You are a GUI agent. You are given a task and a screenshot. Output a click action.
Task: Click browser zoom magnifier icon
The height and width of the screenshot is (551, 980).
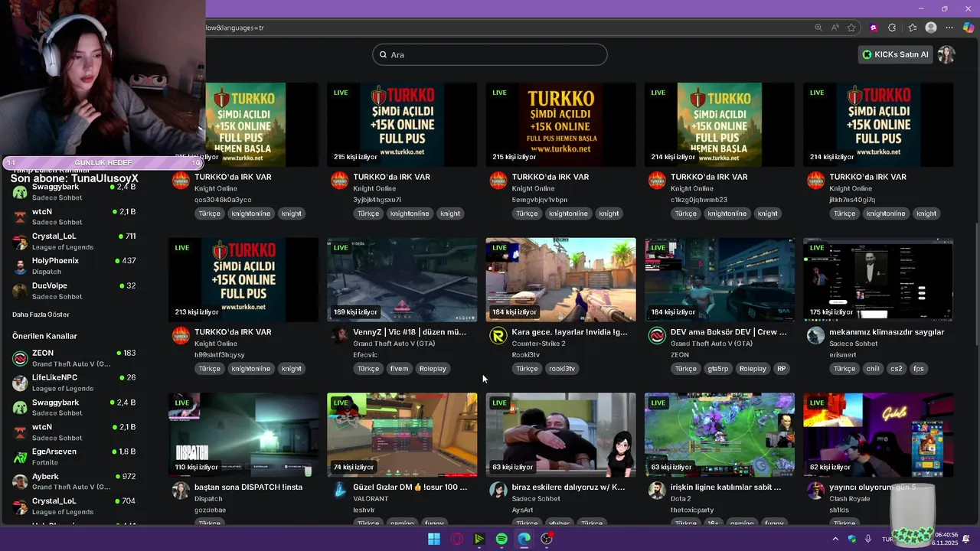pyautogui.click(x=818, y=28)
